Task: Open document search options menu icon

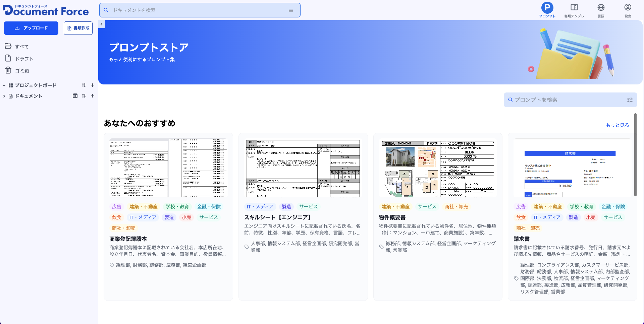Action: click(x=291, y=10)
